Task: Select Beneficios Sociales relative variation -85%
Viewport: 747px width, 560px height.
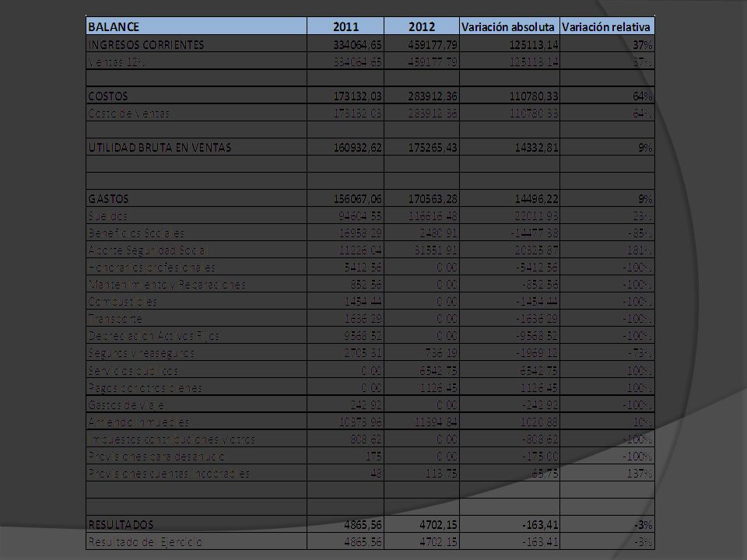Action: click(x=640, y=233)
